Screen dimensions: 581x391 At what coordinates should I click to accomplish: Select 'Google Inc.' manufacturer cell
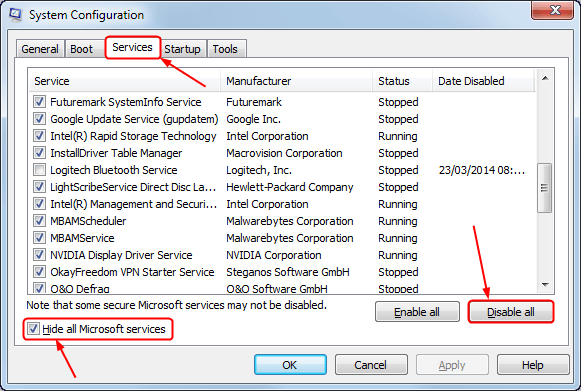click(x=253, y=119)
